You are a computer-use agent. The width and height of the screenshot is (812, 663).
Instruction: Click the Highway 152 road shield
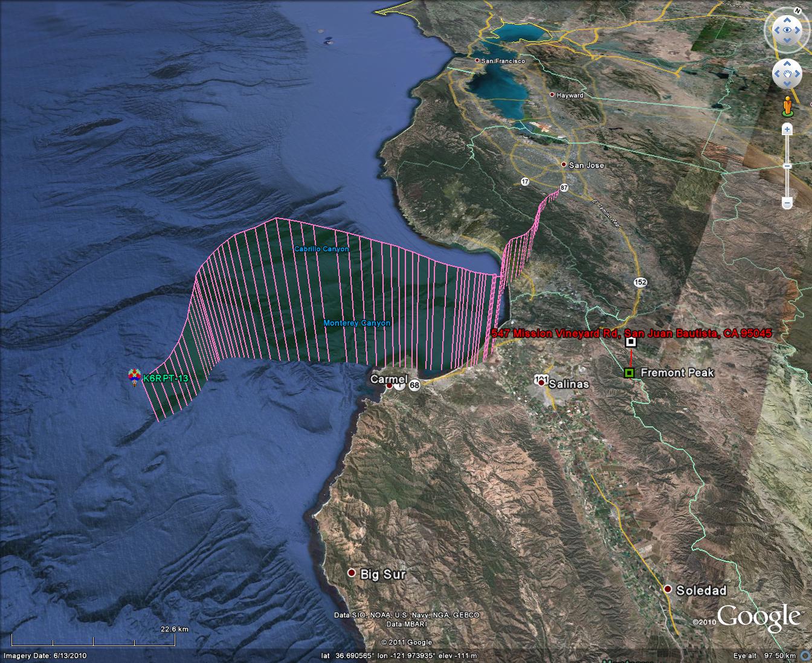639,282
